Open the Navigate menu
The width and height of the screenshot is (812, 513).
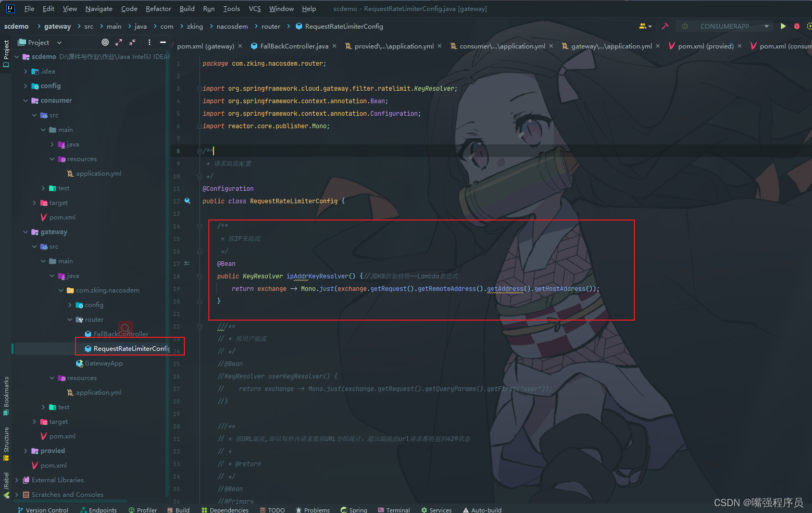pos(99,8)
